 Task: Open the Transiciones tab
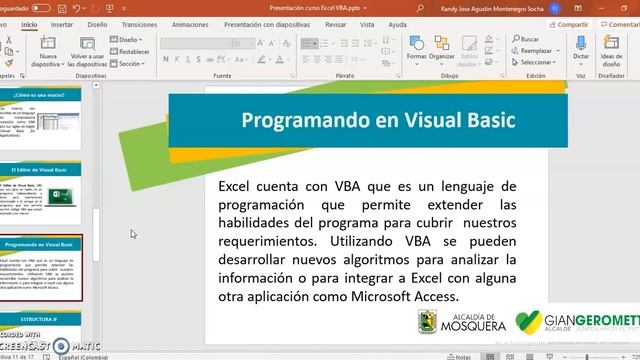[139, 25]
